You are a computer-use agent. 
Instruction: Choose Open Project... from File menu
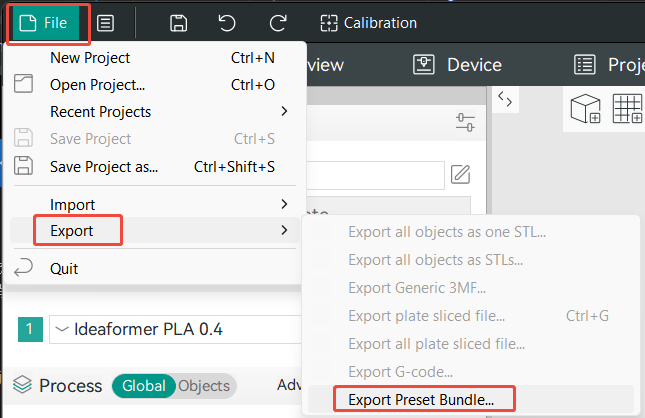coord(154,85)
